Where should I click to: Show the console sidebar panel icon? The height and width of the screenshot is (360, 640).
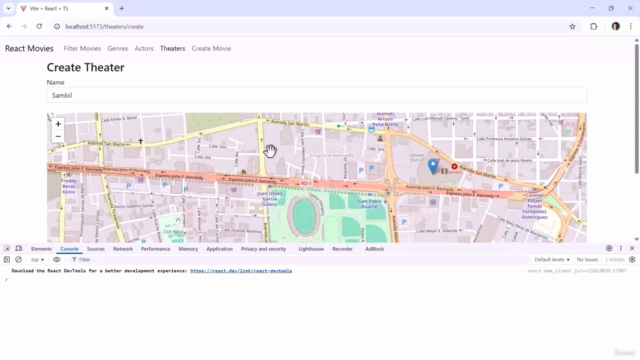pos(7,260)
